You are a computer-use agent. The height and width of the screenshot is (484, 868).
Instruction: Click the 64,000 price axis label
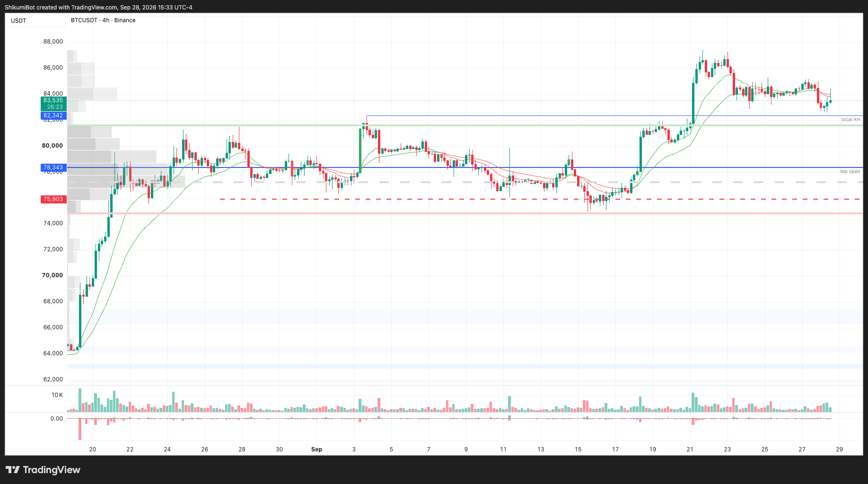(53, 353)
